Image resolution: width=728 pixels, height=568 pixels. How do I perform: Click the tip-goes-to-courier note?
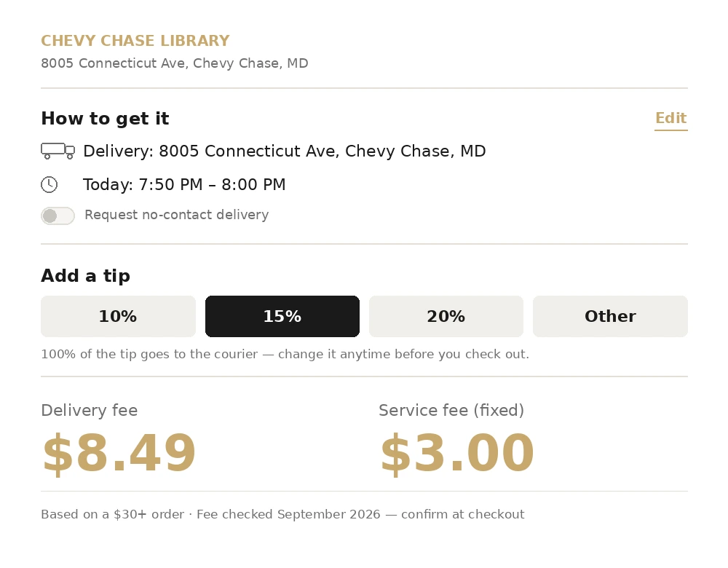[x=285, y=354]
